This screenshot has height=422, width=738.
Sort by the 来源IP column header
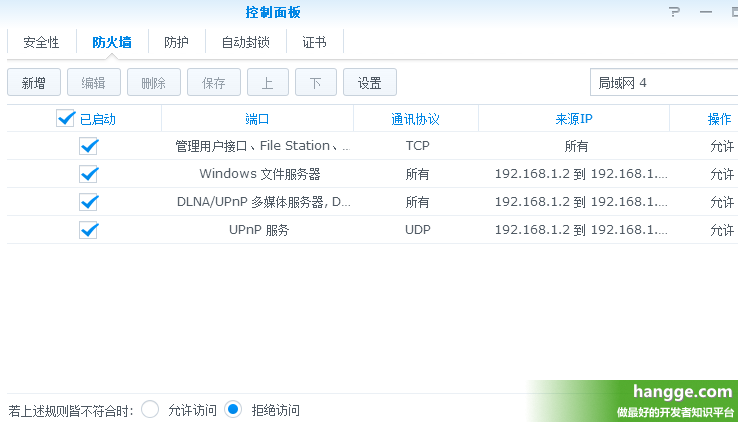(x=574, y=119)
